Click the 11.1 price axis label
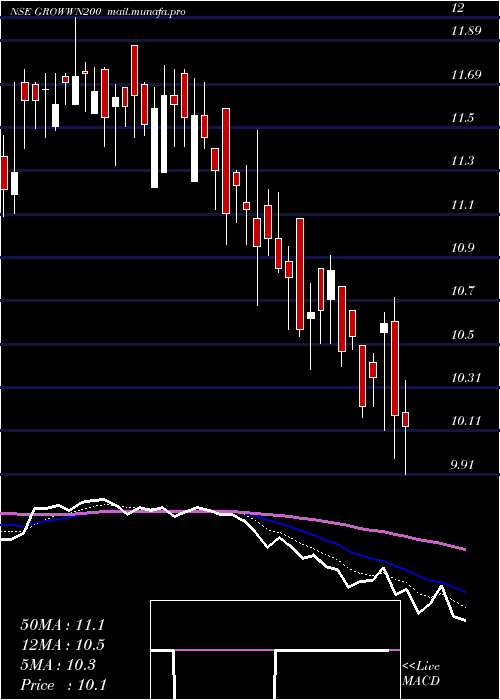The height and width of the screenshot is (700, 500). [x=462, y=204]
